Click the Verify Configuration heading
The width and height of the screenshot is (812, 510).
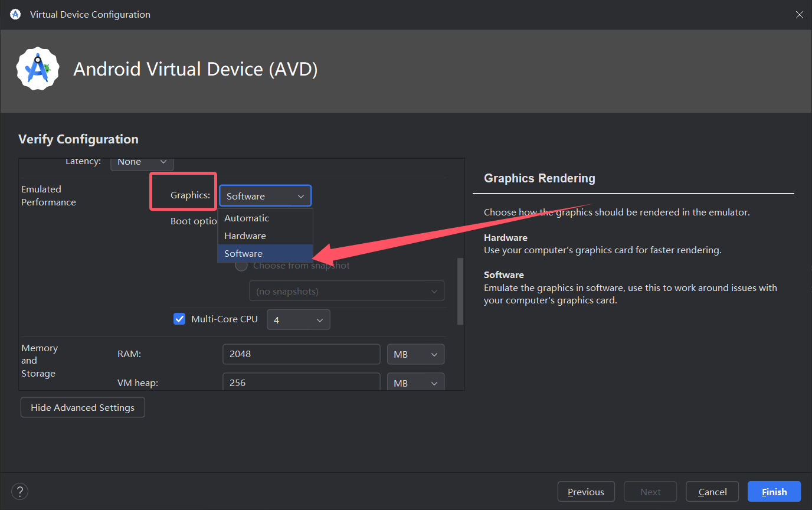(x=78, y=139)
